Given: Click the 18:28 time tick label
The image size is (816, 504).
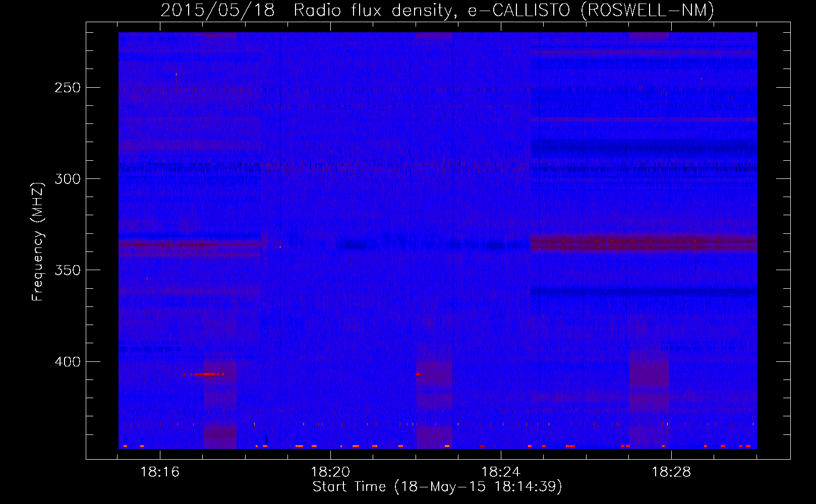Looking at the screenshot, I should (671, 472).
